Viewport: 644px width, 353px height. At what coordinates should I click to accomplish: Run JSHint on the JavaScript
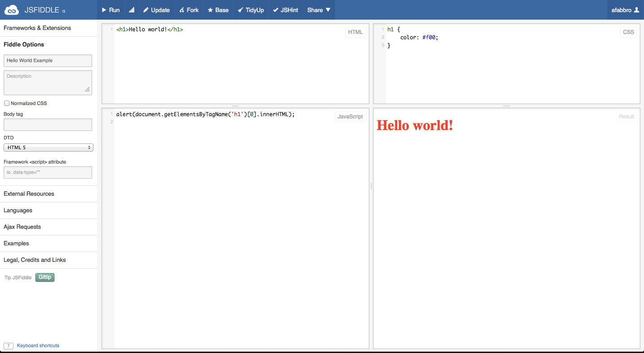(x=285, y=10)
